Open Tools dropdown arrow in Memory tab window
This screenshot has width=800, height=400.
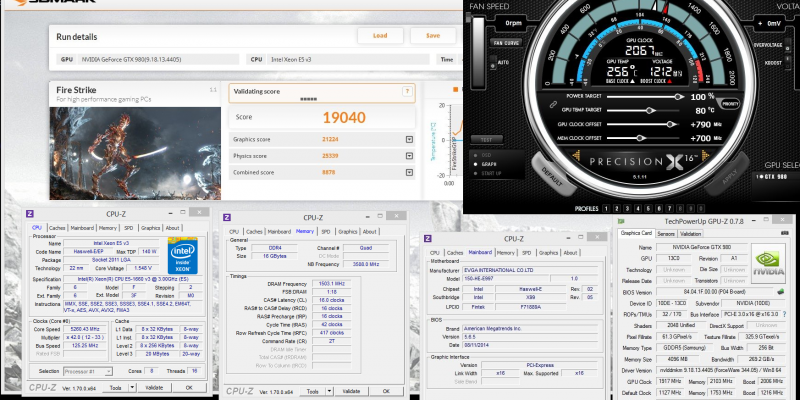(x=329, y=391)
